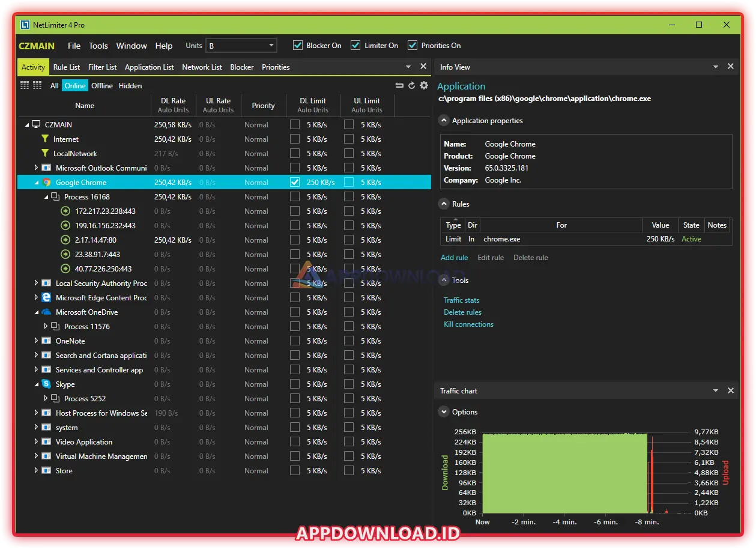756x549 pixels.
Task: Click the Add rule link
Action: (x=454, y=258)
